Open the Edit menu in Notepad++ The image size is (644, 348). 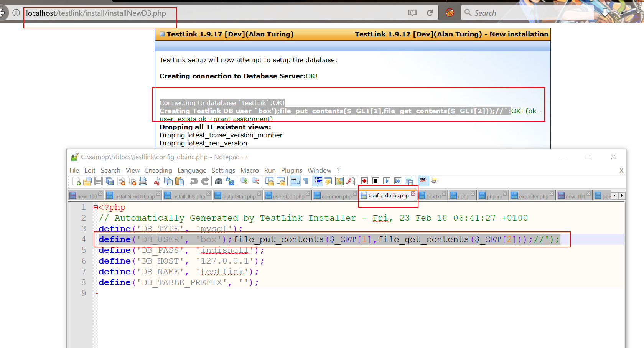pos(90,170)
